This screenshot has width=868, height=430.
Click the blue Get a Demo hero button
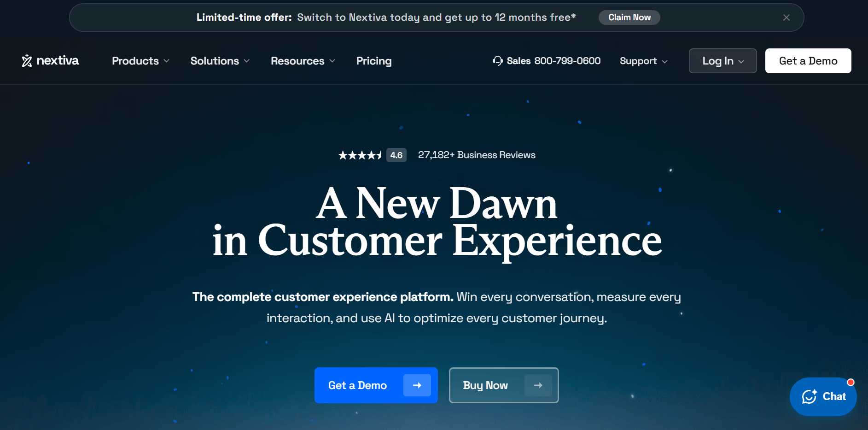376,385
